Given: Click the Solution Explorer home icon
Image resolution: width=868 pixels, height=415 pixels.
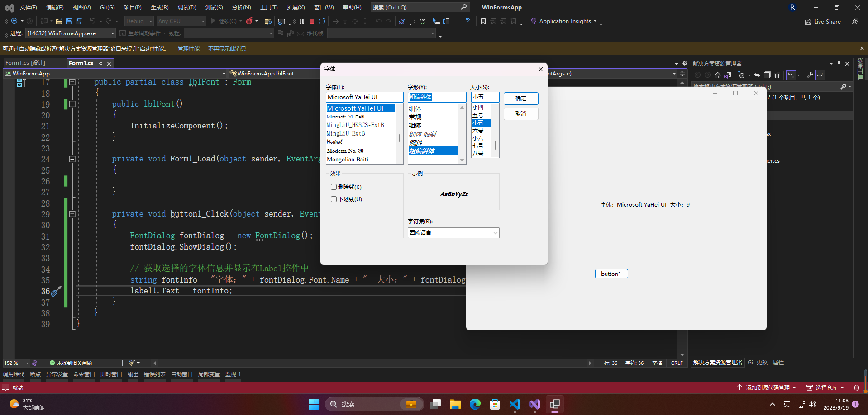Looking at the screenshot, I should click(x=717, y=75).
